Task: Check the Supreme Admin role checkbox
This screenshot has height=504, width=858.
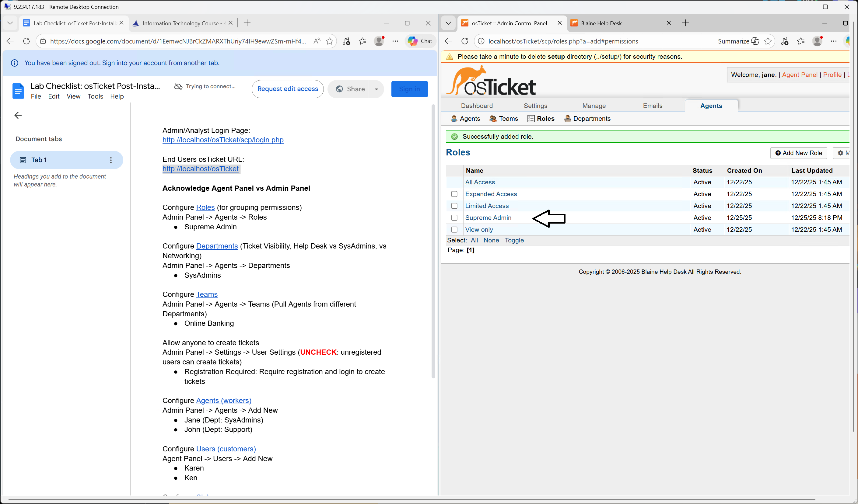Action: 454,218
